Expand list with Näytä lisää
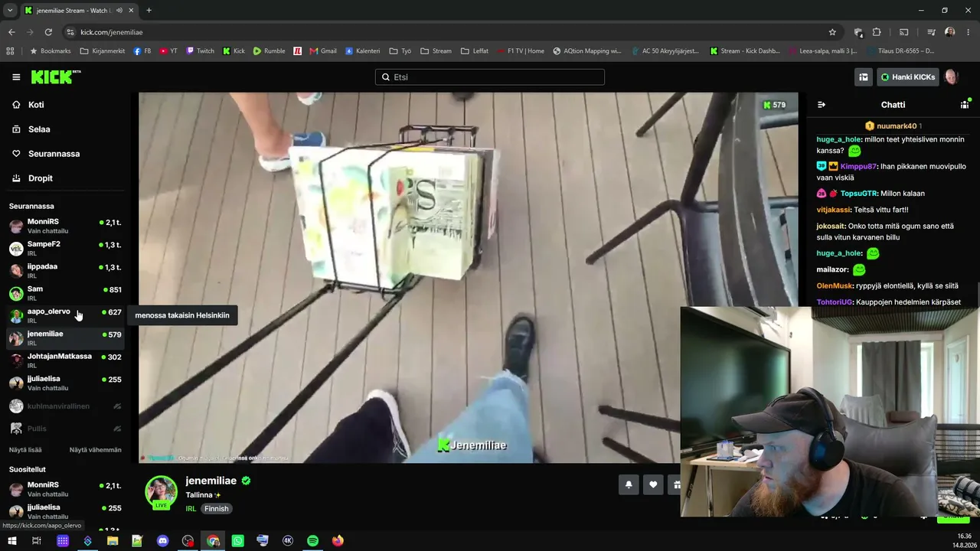Image resolution: width=980 pixels, height=551 pixels. pyautogui.click(x=25, y=450)
